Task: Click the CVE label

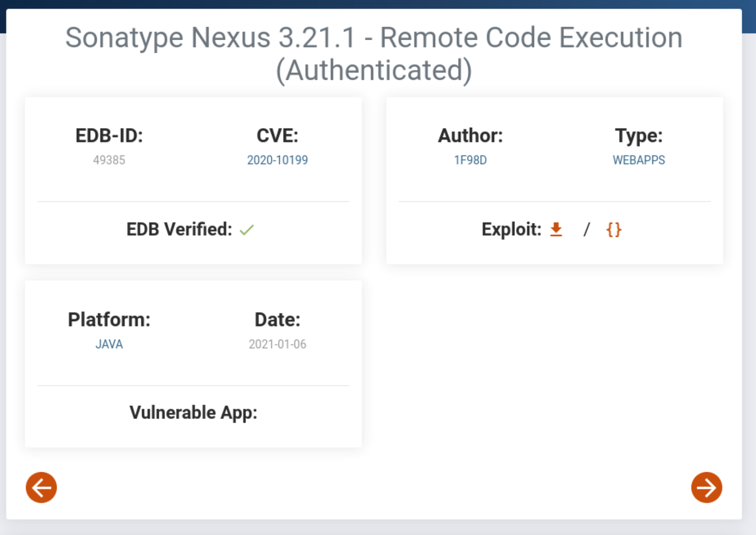Action: point(277,136)
